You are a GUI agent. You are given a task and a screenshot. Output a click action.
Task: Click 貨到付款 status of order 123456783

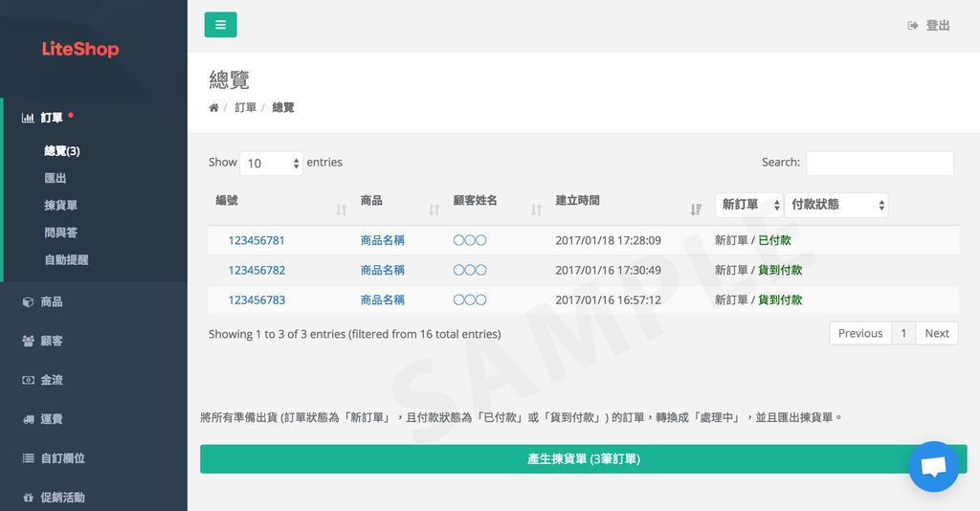(x=780, y=300)
